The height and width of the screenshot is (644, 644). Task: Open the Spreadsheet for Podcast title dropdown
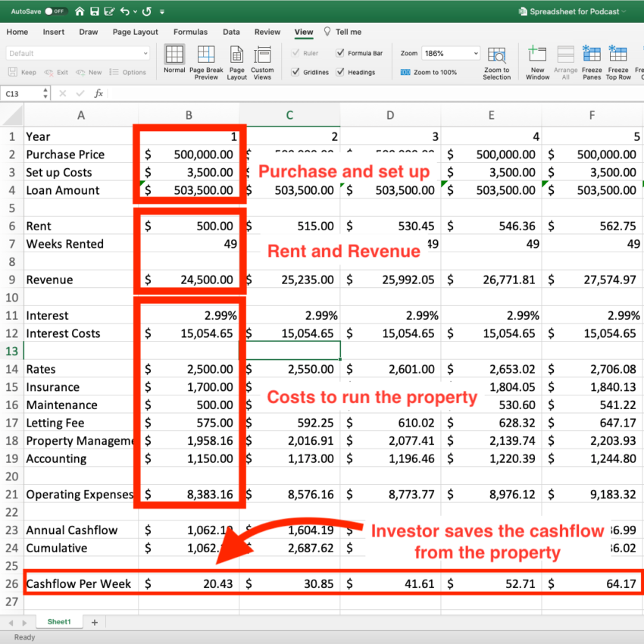click(625, 11)
